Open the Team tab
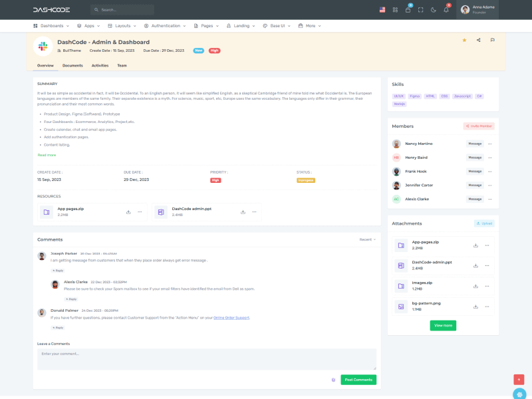This screenshot has height=399, width=532. [x=122, y=65]
